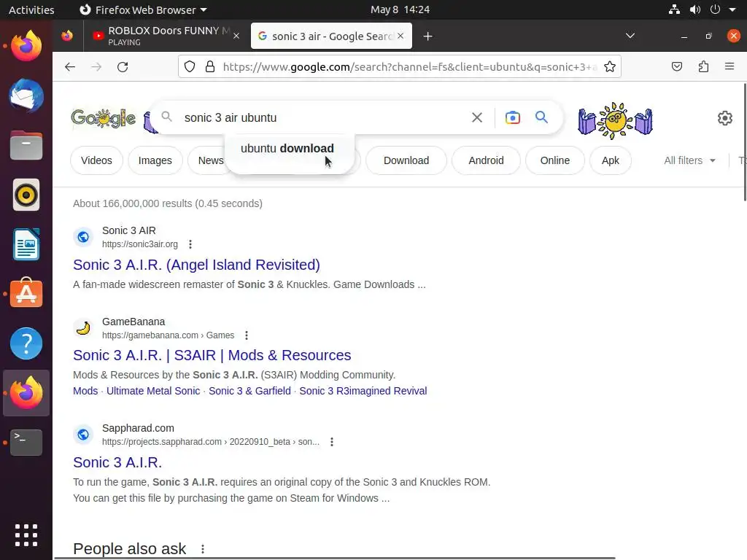The image size is (747, 560).
Task: Click the forward navigation arrow
Action: tap(96, 66)
